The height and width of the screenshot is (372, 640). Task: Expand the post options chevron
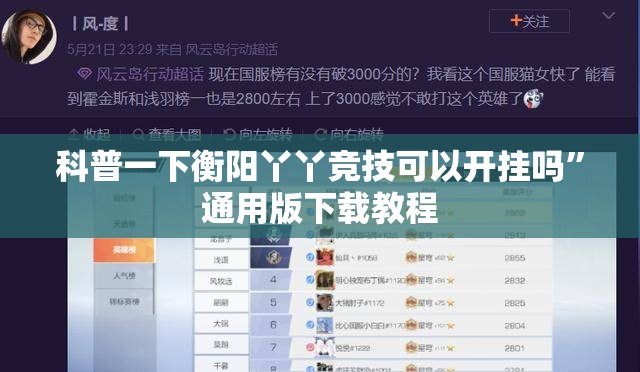point(609,16)
